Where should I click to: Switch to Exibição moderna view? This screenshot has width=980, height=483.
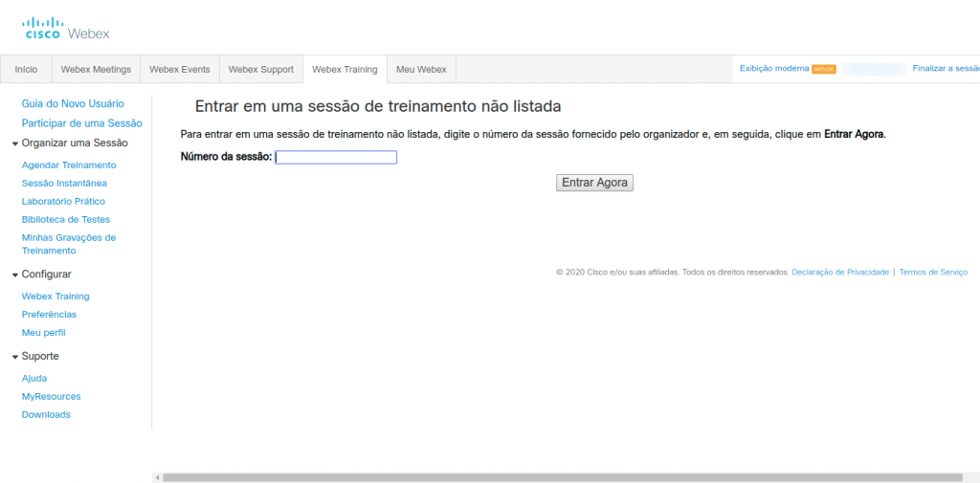[774, 69]
